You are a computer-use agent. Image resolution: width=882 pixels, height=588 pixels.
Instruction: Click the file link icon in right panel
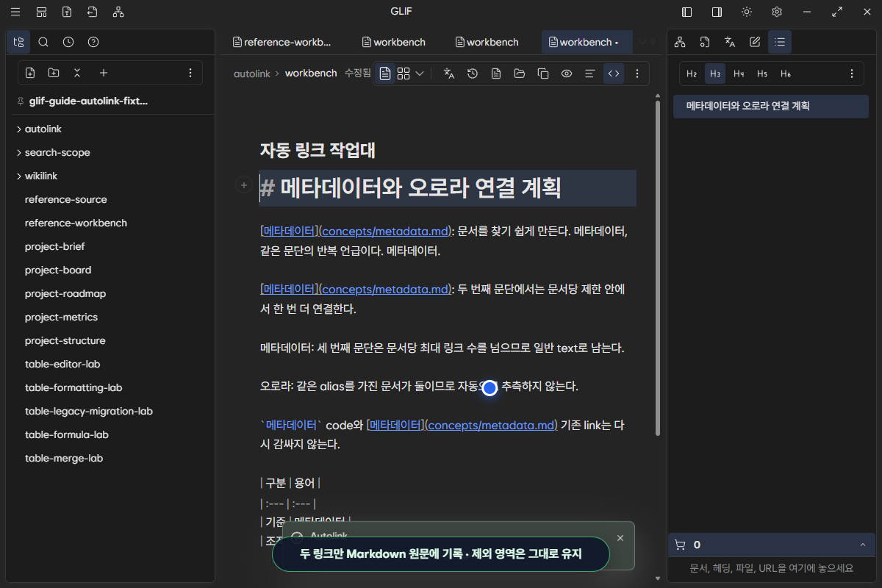click(x=705, y=42)
